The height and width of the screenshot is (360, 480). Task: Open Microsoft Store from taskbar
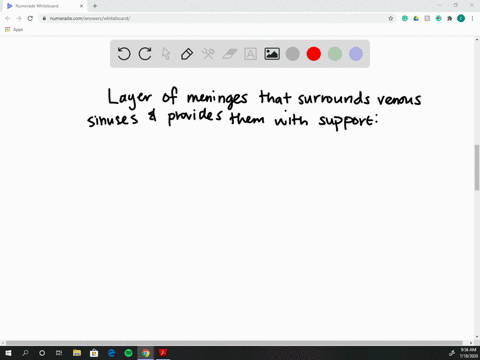[x=94, y=353]
